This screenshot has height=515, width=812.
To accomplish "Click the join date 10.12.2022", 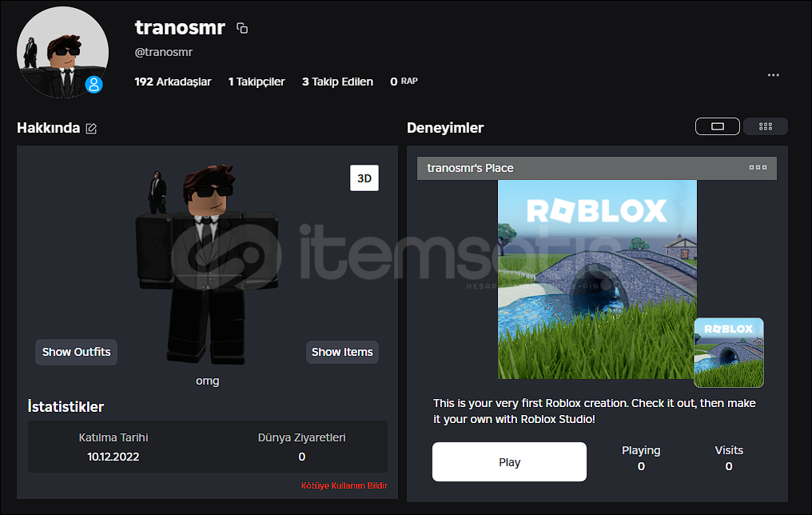I will 113,457.
